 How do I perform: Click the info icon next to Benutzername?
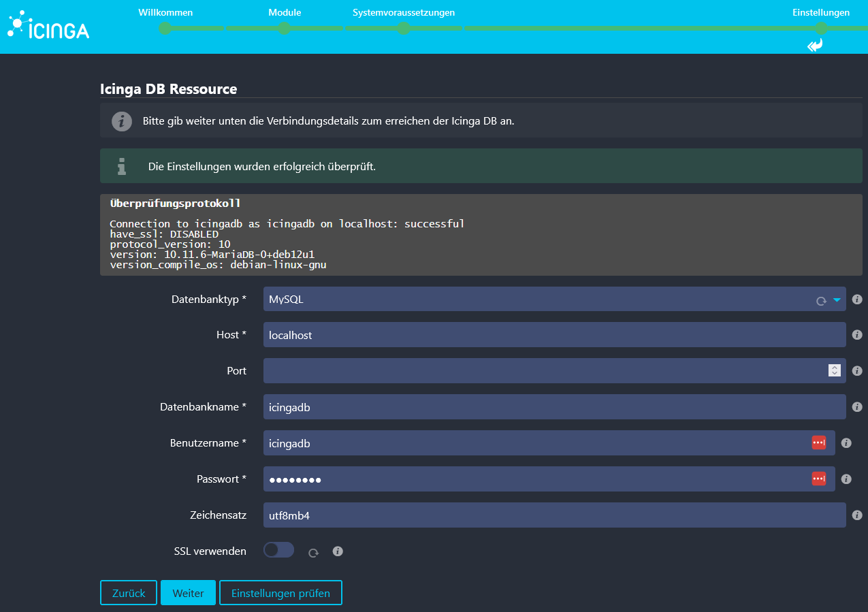point(846,443)
